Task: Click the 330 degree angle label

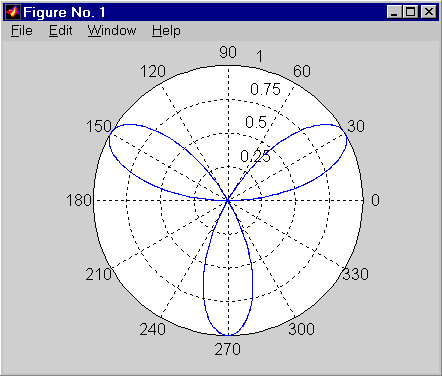Action: pos(356,274)
